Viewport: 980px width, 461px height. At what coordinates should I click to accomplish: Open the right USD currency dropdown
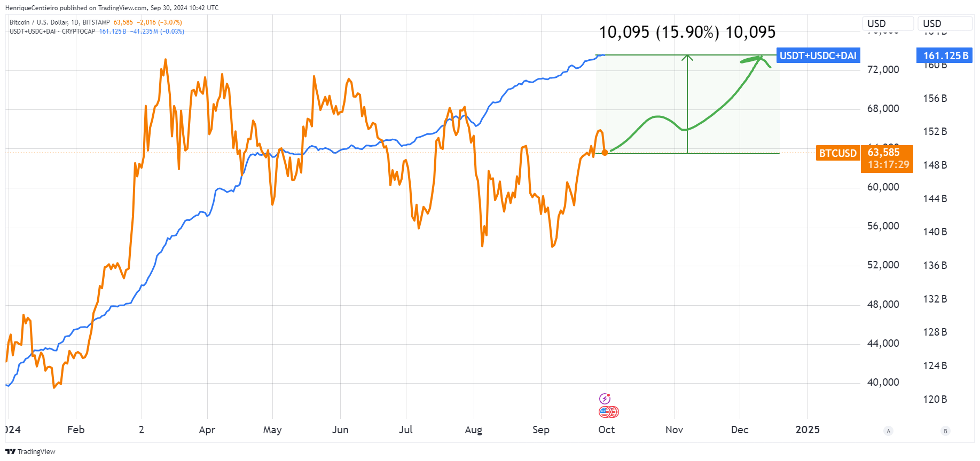pyautogui.click(x=945, y=23)
